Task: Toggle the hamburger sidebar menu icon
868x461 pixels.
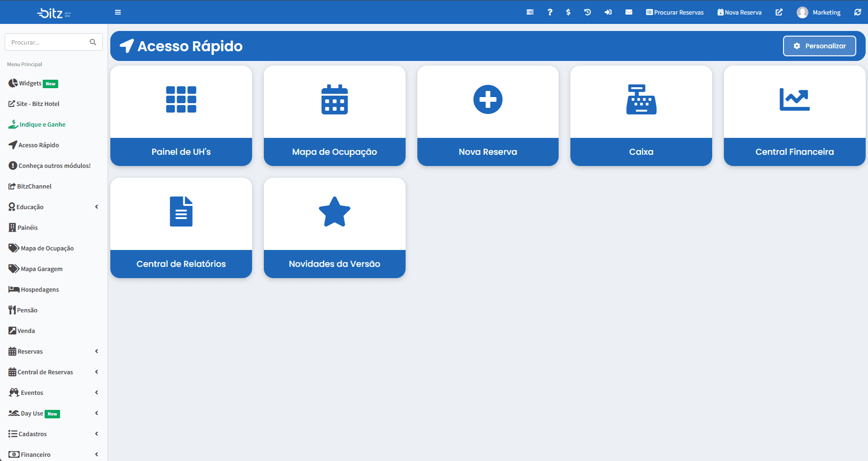Action: pos(118,12)
